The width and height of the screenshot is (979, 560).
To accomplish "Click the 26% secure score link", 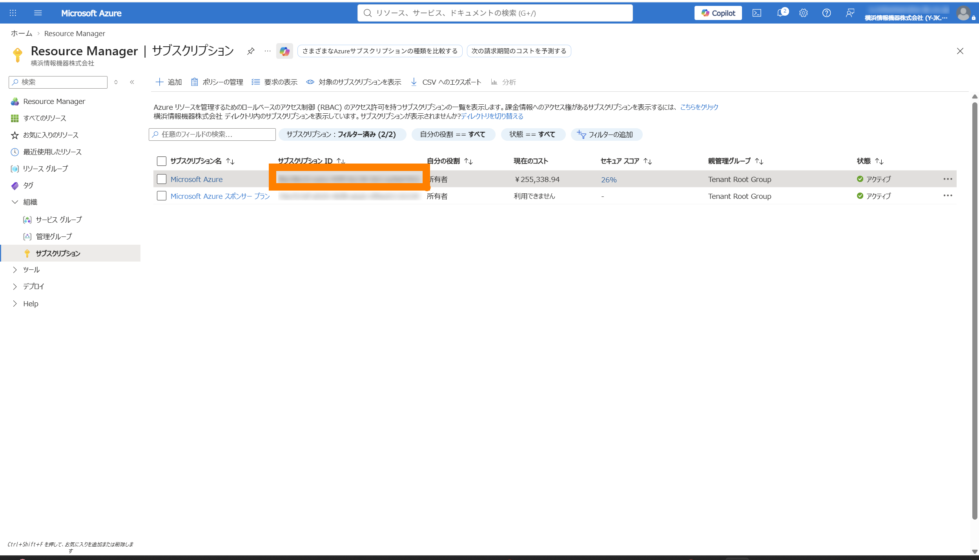I will coord(609,180).
